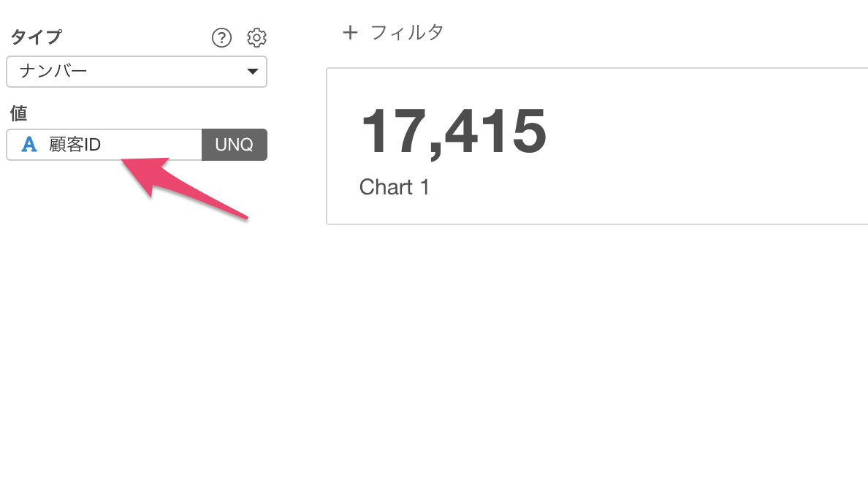
Task: Click the タイプ section label
Action: pyautogui.click(x=36, y=37)
